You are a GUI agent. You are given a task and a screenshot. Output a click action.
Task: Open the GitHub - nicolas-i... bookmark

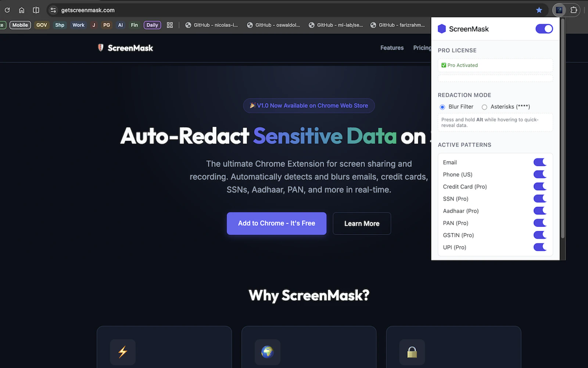(212, 25)
